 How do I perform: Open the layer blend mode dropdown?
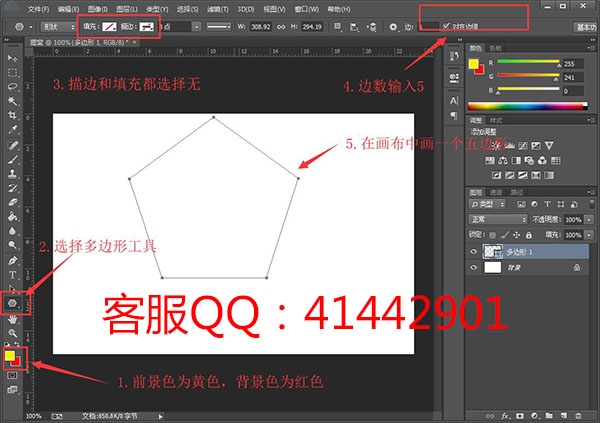pos(497,219)
